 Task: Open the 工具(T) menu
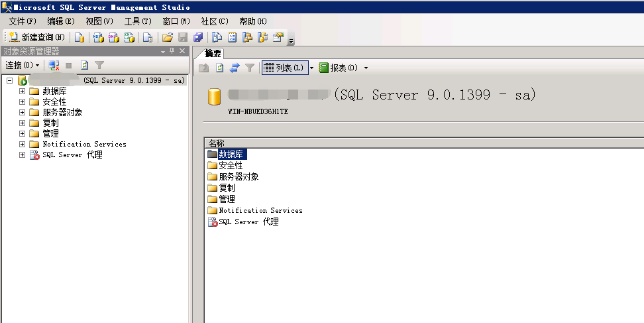[x=137, y=21]
